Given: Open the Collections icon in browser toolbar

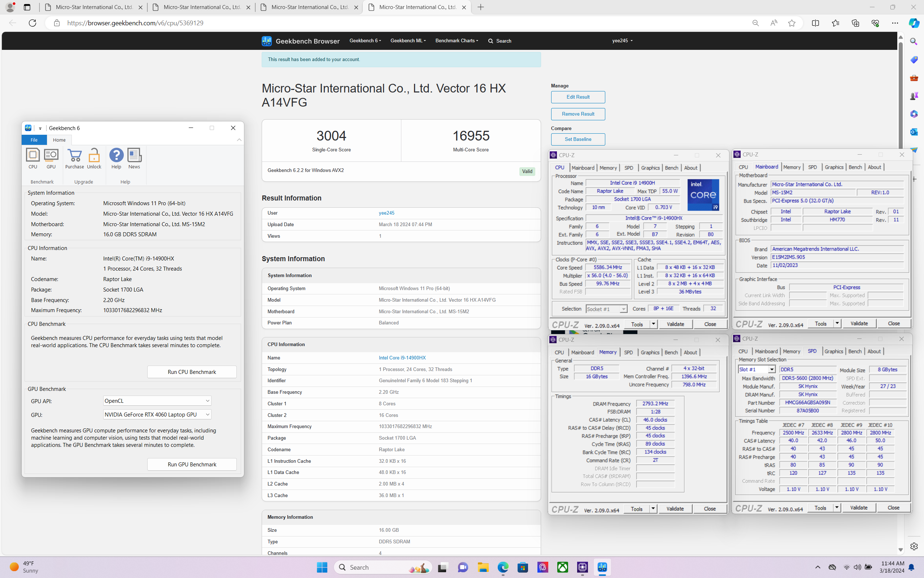Looking at the screenshot, I should tap(855, 23).
